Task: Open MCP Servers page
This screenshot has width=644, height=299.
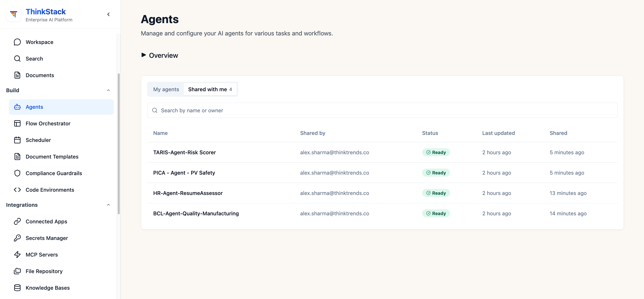Action: point(61,255)
